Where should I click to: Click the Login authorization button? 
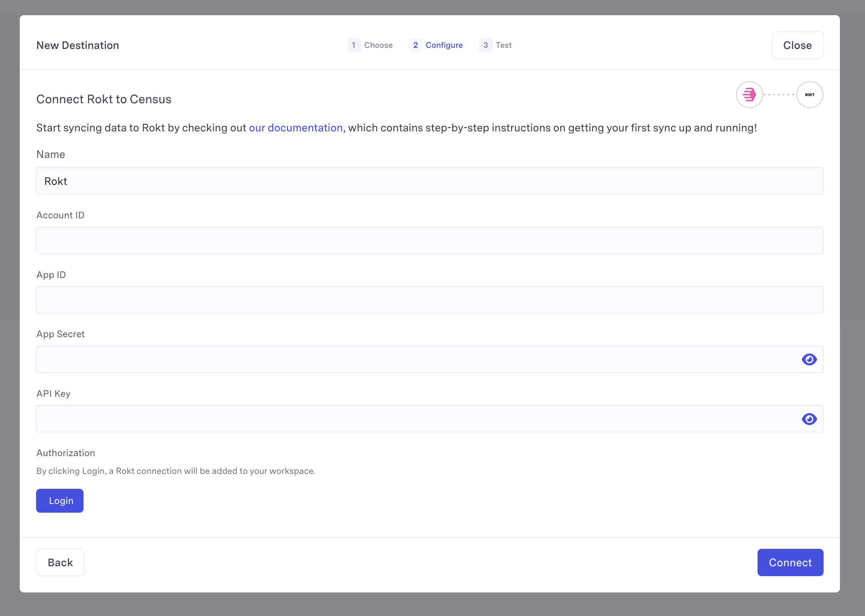pos(60,501)
